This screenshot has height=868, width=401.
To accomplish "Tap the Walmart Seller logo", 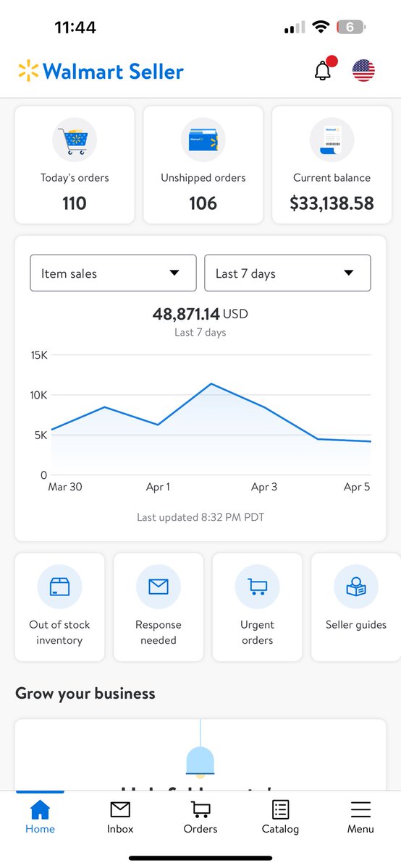I will point(101,71).
